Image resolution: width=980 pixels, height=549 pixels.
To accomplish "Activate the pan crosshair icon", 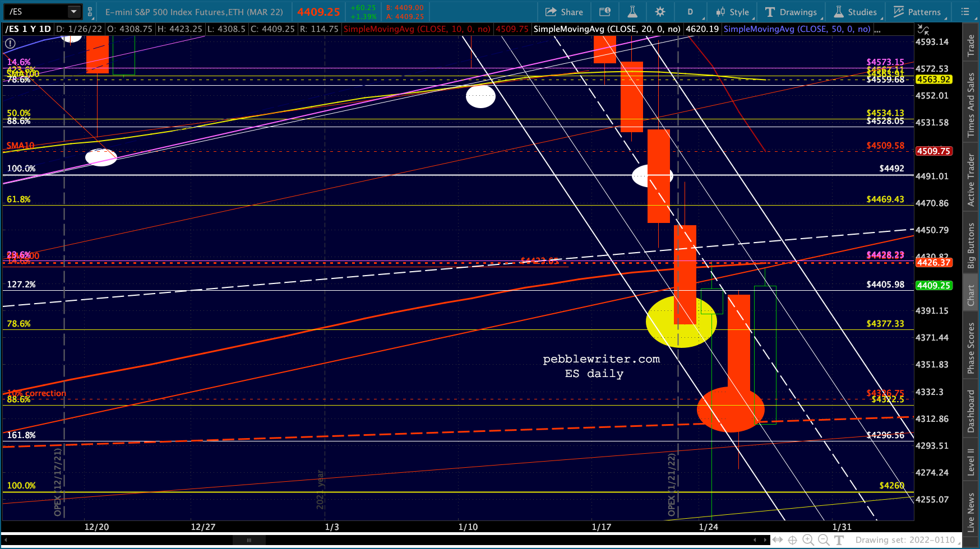I will (x=793, y=540).
